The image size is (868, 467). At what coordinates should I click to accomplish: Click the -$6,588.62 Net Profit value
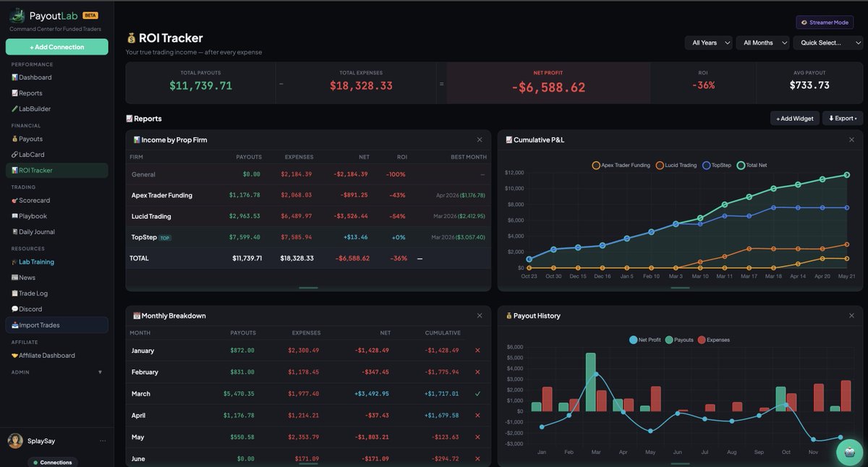(548, 87)
